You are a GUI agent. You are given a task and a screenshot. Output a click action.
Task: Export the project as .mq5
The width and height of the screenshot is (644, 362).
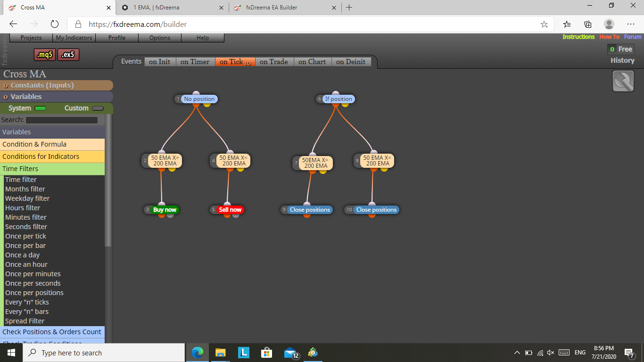click(x=45, y=55)
